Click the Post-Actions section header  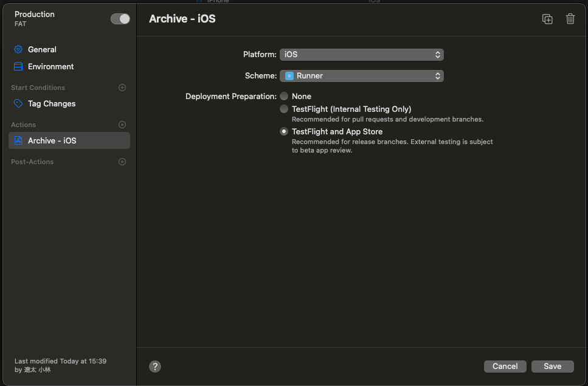[x=32, y=162]
